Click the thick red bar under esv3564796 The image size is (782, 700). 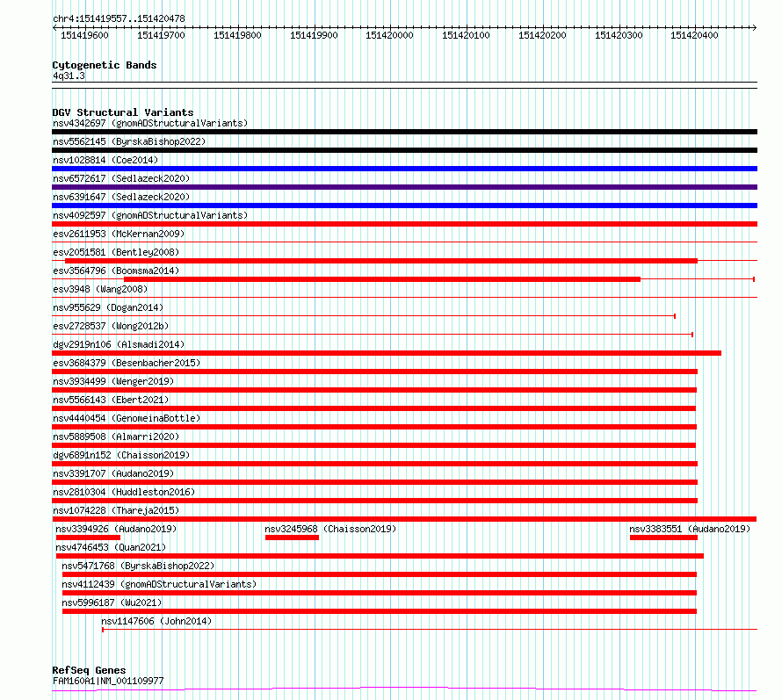[382, 279]
